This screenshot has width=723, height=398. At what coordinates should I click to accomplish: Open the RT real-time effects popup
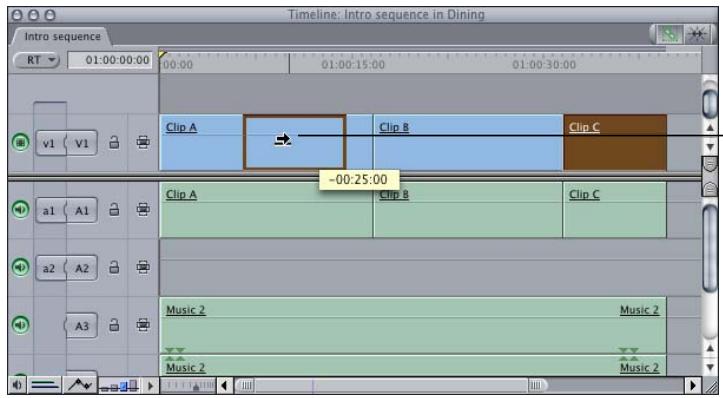coord(37,60)
